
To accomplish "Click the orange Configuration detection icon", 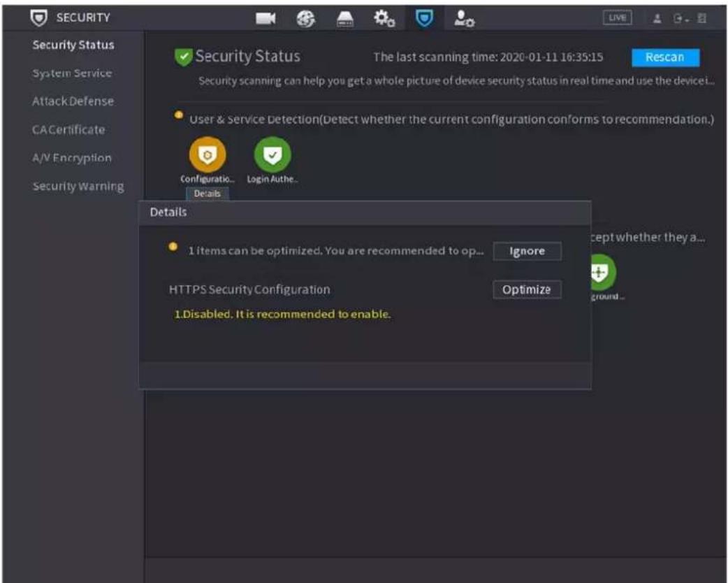I will 208,154.
